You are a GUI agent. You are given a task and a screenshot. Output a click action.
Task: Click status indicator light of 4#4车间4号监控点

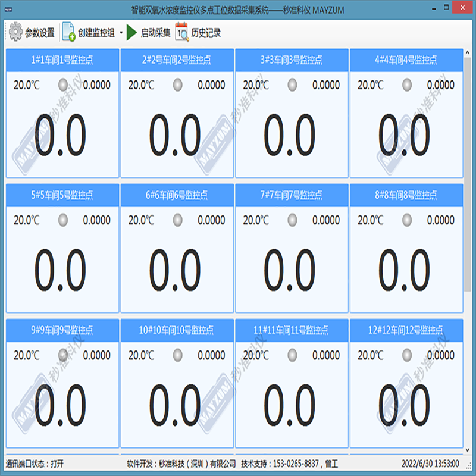click(x=406, y=85)
